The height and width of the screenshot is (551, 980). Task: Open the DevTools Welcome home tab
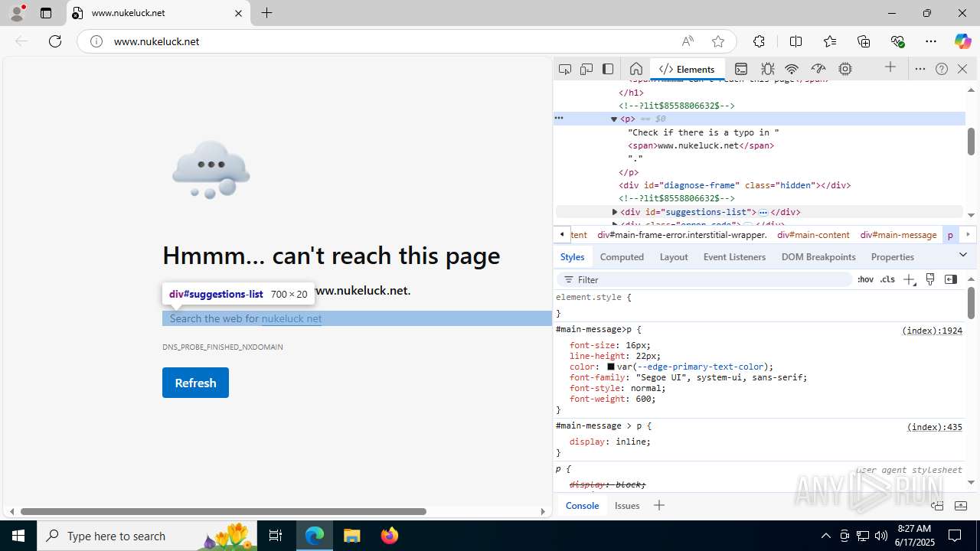(x=635, y=69)
